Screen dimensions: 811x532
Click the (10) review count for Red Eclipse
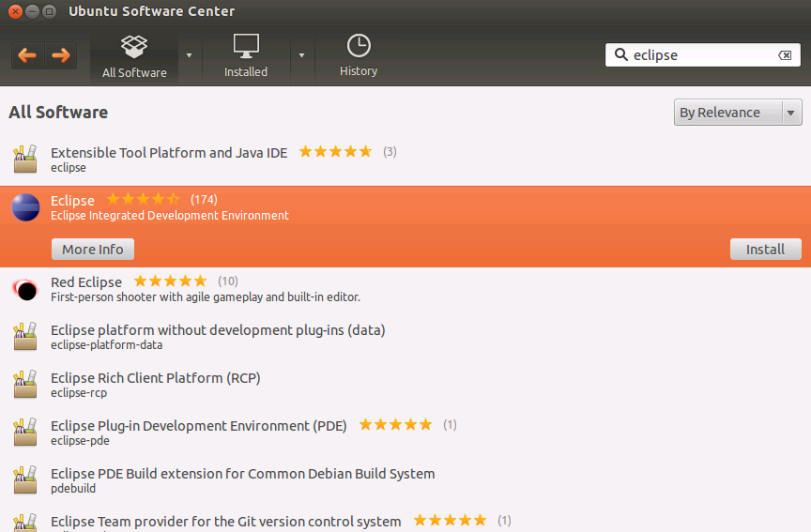pos(227,281)
